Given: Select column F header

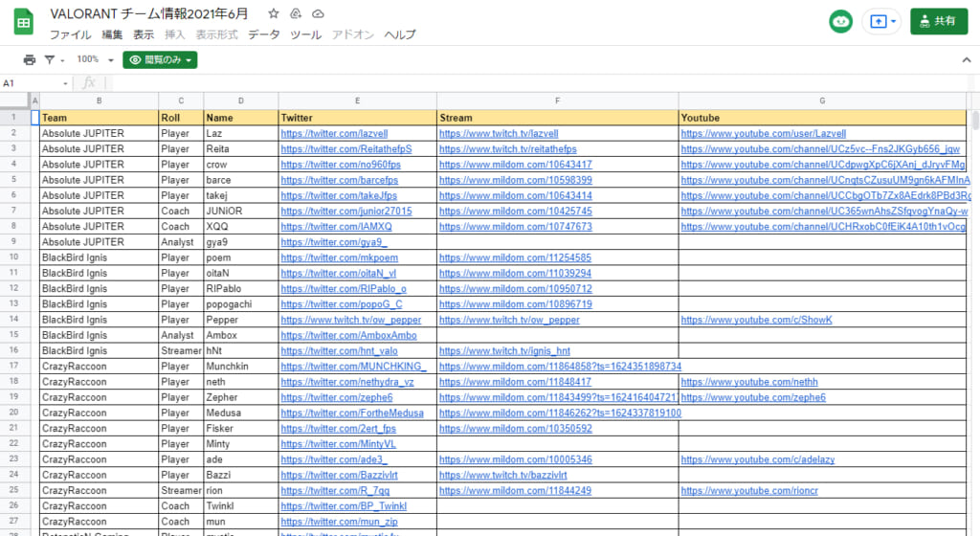Looking at the screenshot, I should 558,100.
